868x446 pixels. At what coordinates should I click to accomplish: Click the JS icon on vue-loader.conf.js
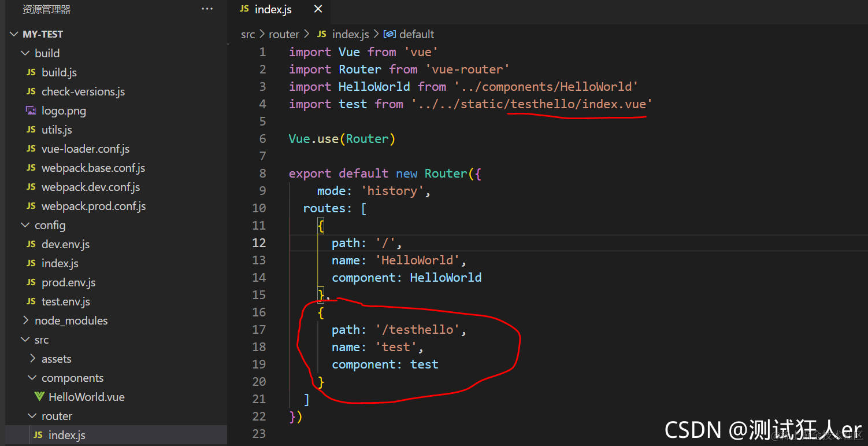pos(31,149)
